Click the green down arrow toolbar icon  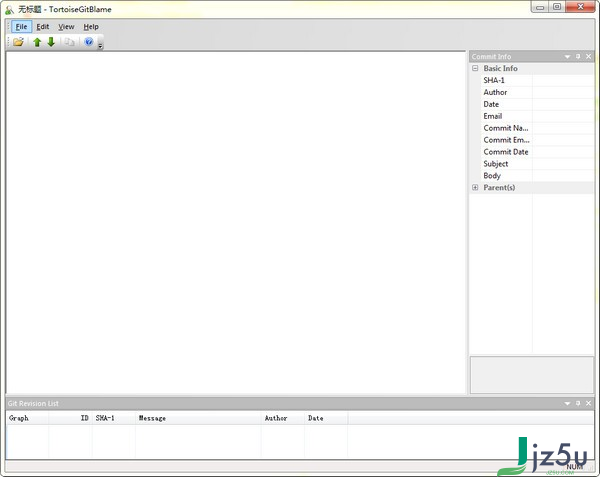click(51, 42)
